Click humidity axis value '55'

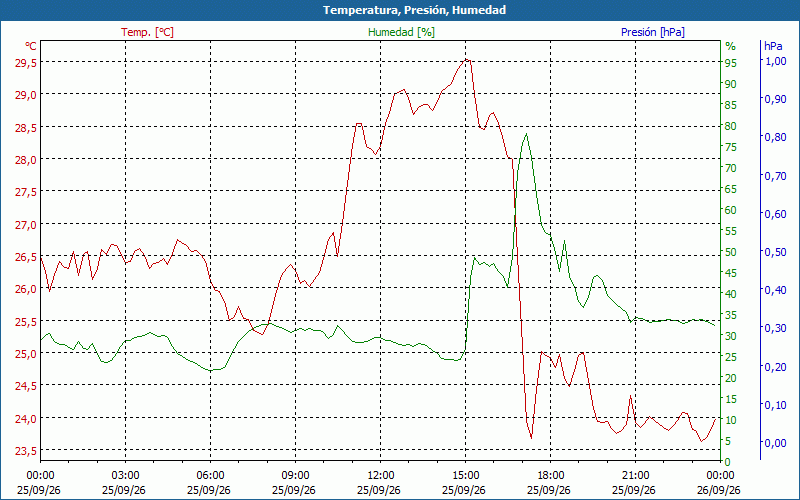[x=731, y=231]
